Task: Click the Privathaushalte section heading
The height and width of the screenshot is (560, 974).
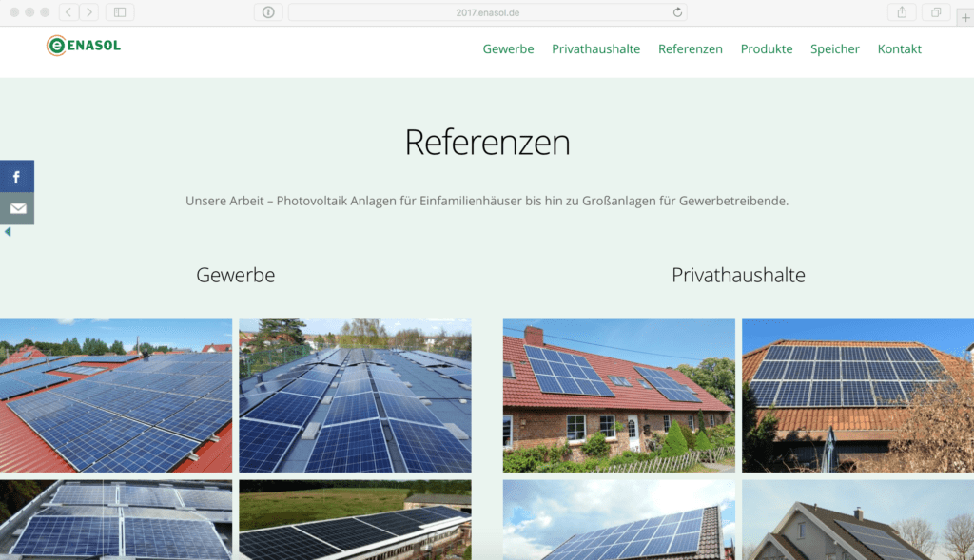Action: (738, 275)
